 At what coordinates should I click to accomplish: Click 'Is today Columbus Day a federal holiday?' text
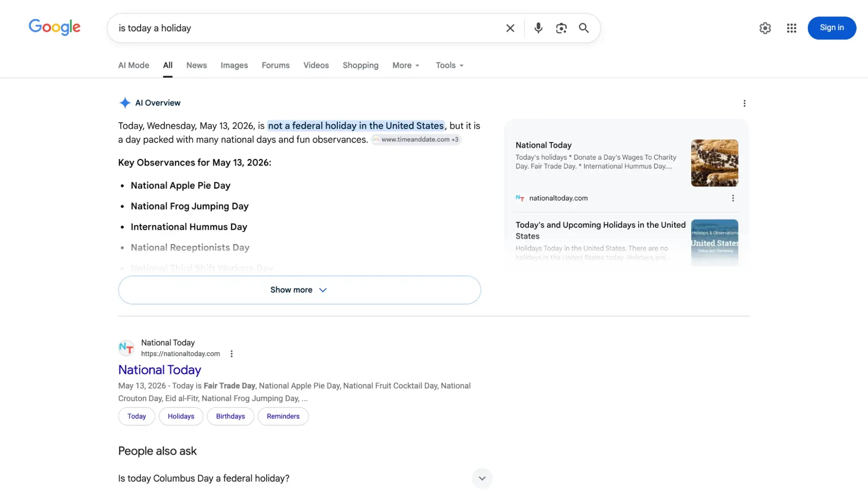(204, 478)
